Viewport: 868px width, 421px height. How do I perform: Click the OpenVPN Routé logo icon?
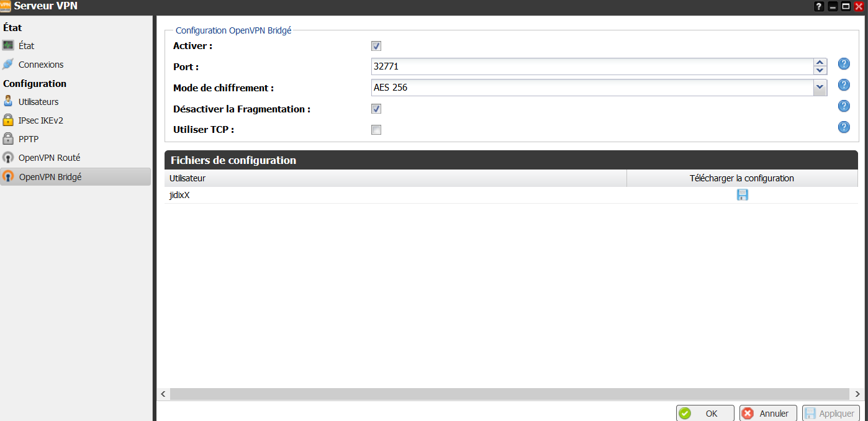pyautogui.click(x=8, y=158)
